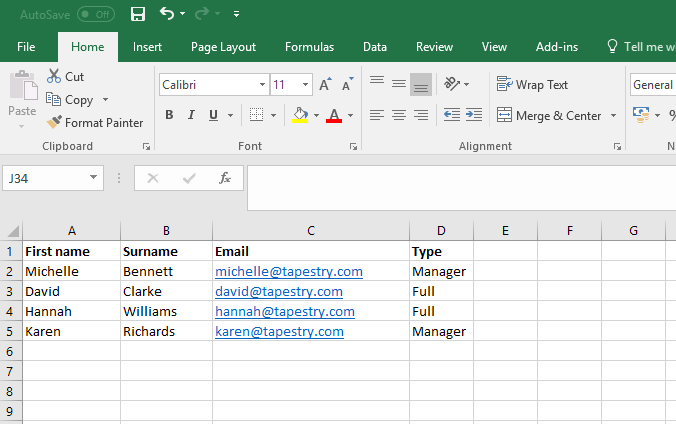Toggle italic formatting

click(191, 115)
